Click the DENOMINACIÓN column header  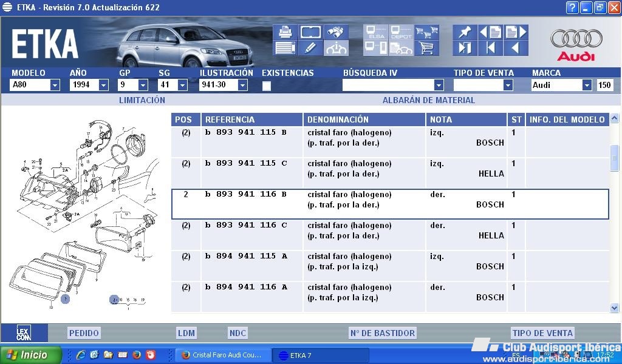point(364,120)
